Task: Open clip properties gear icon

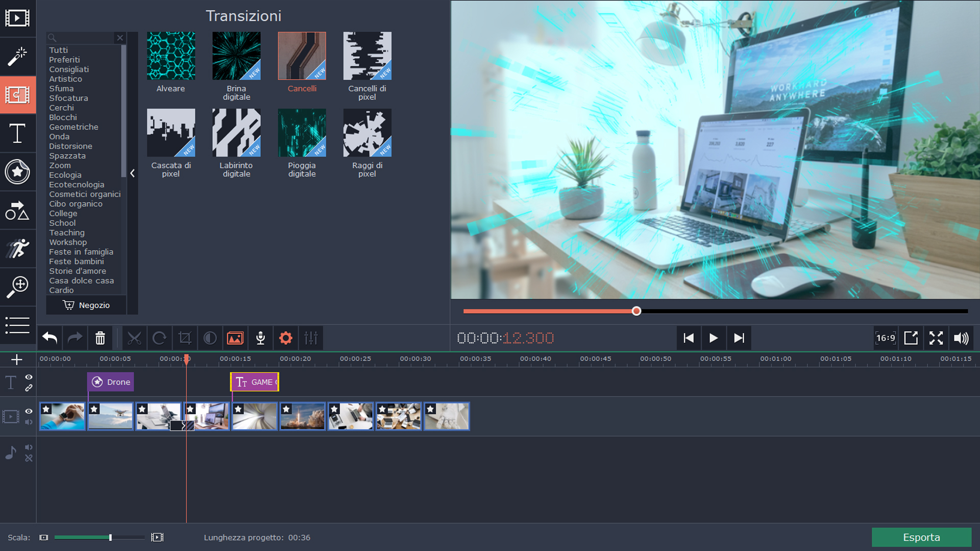Action: point(286,338)
